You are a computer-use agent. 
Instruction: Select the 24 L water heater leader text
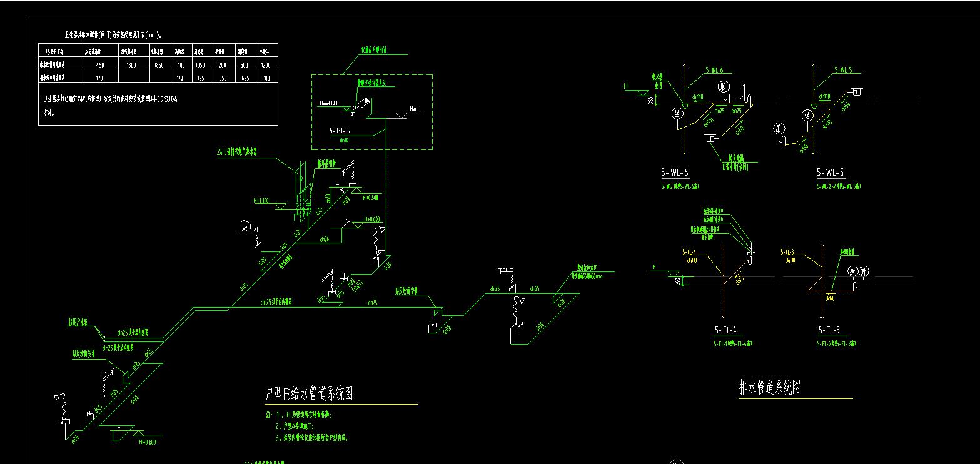[237, 152]
